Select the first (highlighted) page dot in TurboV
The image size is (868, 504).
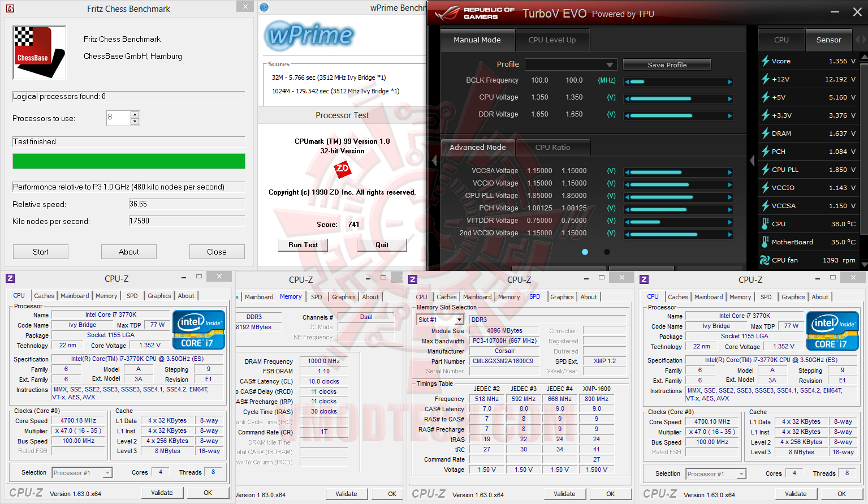point(585,252)
